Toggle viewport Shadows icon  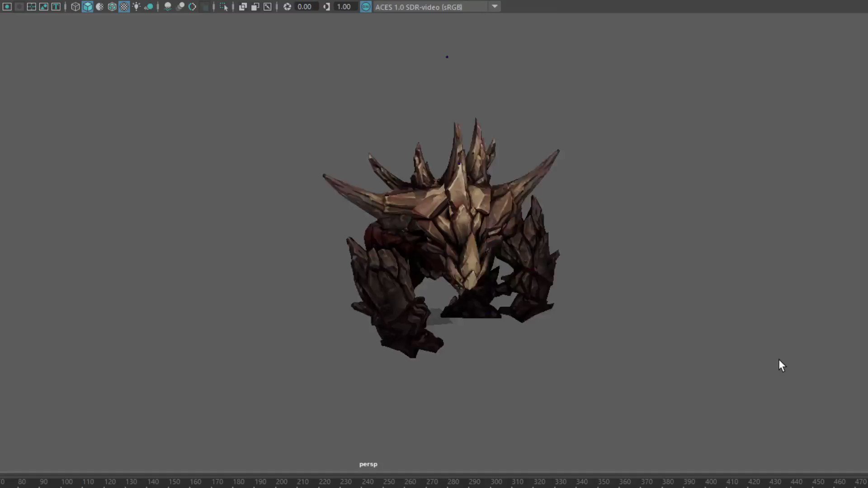(x=149, y=7)
